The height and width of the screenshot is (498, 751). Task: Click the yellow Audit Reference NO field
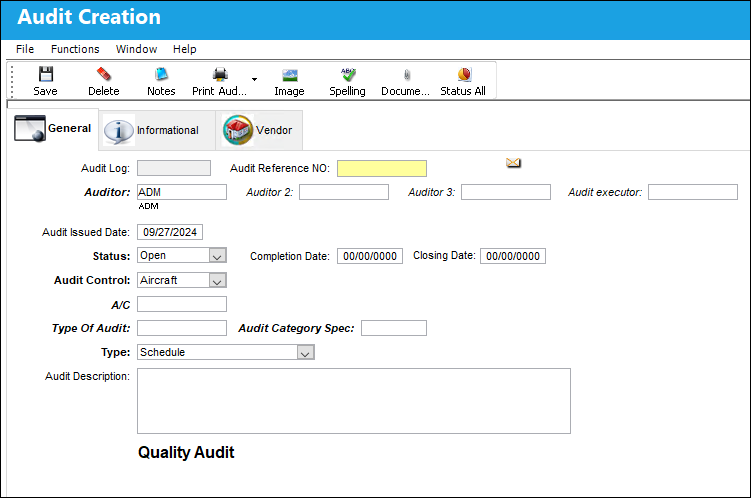[x=382, y=169]
